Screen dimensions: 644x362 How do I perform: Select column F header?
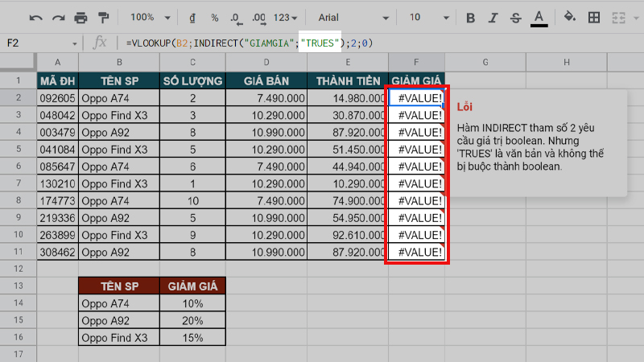pos(416,62)
